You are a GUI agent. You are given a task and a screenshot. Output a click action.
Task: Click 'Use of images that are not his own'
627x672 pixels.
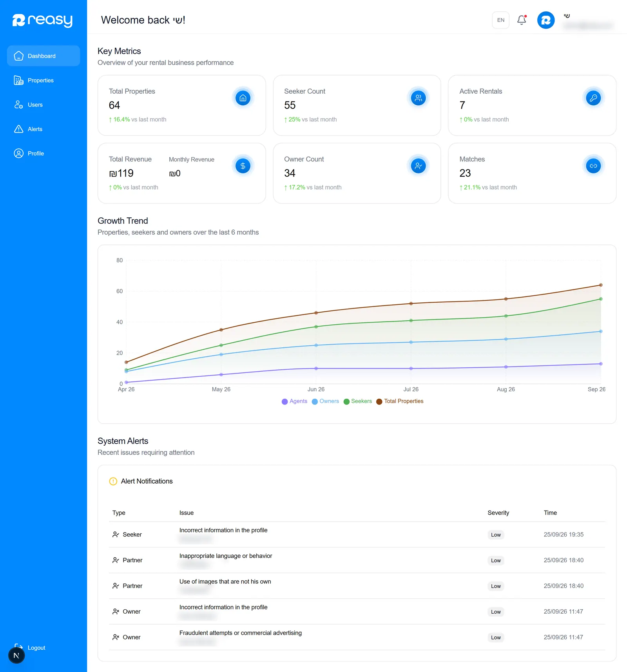coord(225,582)
